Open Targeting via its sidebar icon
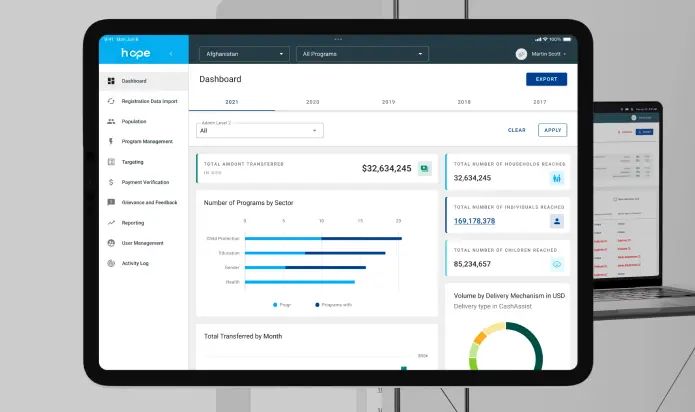This screenshot has width=695, height=412. point(110,162)
